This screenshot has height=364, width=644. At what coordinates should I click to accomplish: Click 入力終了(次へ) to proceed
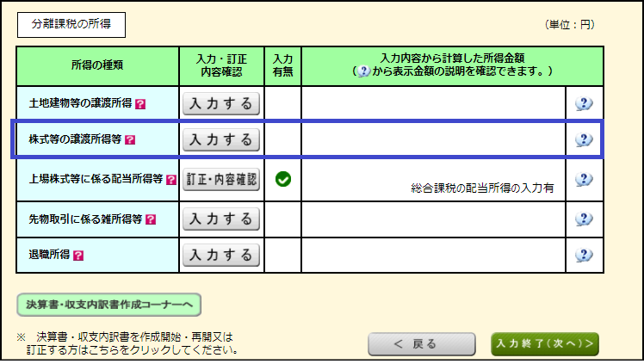coord(544,343)
